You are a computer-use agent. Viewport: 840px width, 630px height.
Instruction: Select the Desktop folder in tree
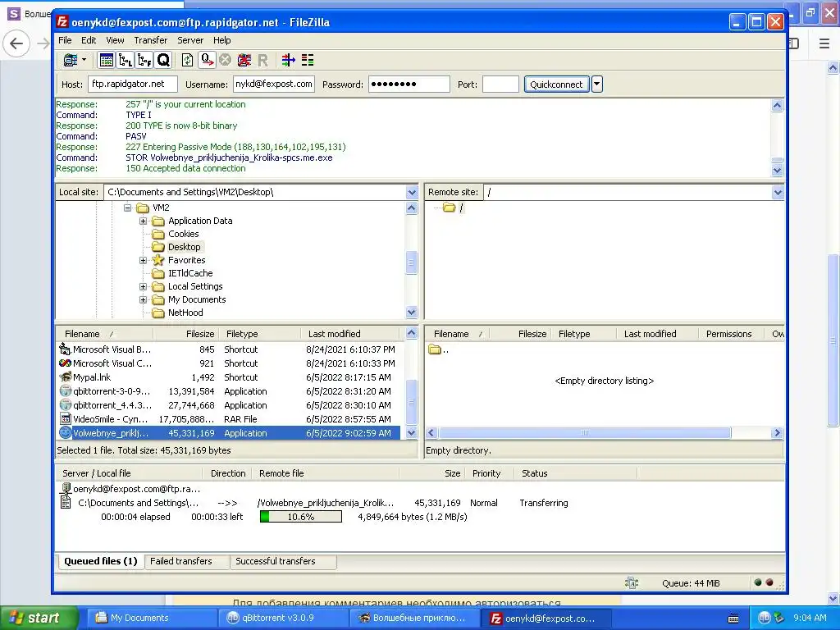click(x=176, y=247)
